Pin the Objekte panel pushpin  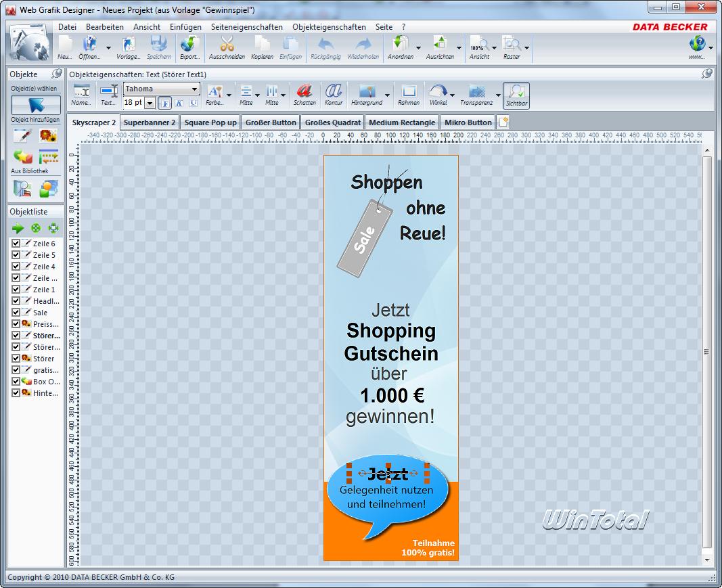[57, 74]
